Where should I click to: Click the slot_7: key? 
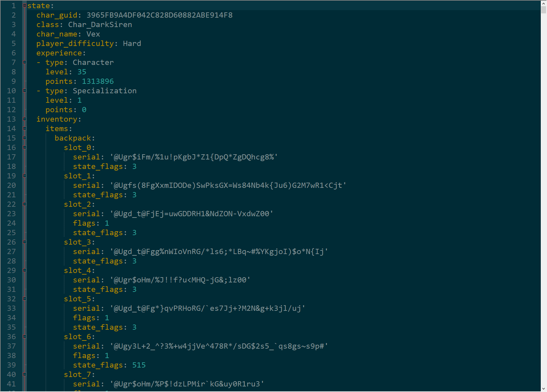click(x=79, y=374)
